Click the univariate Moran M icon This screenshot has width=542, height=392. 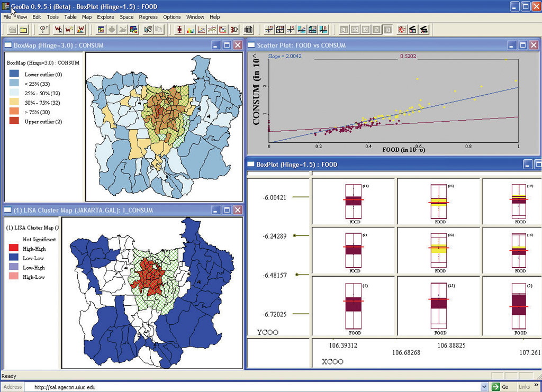269,30
